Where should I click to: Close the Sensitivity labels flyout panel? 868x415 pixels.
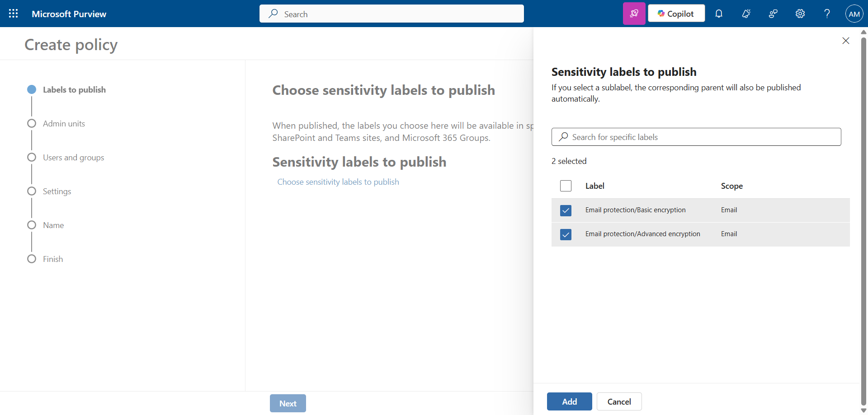(845, 41)
